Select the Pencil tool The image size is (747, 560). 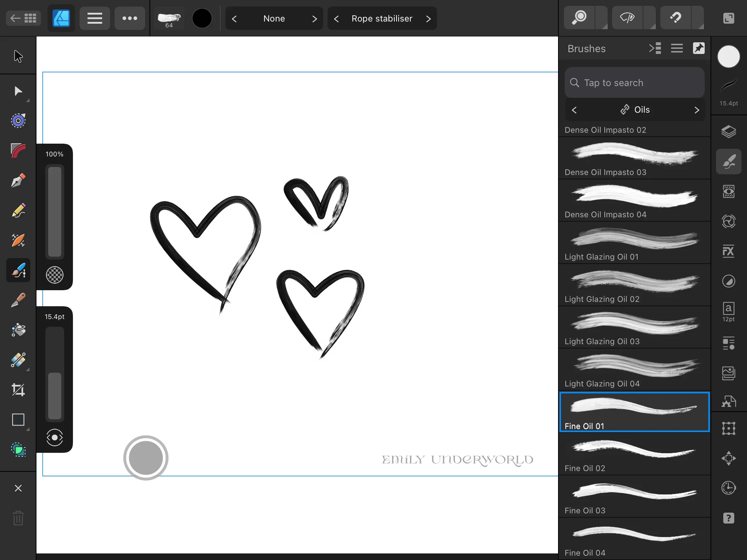click(18, 210)
